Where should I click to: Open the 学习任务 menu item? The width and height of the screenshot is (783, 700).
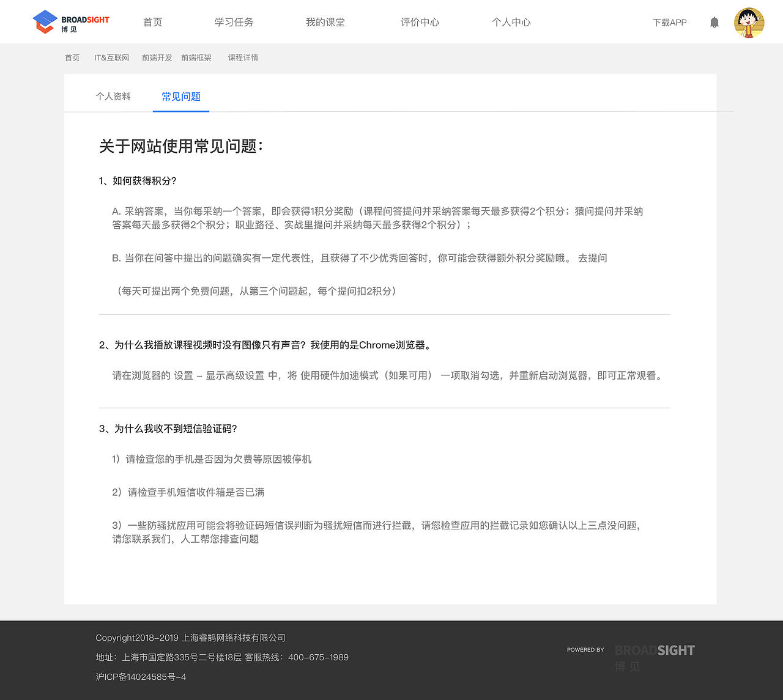(234, 21)
